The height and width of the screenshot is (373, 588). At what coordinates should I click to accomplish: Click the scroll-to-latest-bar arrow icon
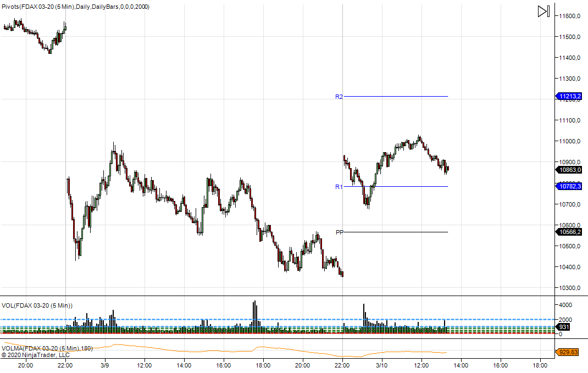click(x=543, y=12)
